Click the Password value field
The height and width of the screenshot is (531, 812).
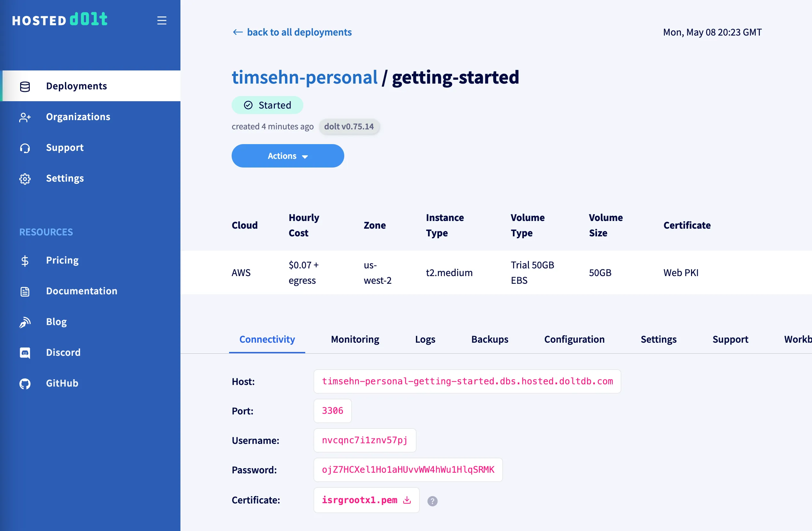(x=408, y=470)
